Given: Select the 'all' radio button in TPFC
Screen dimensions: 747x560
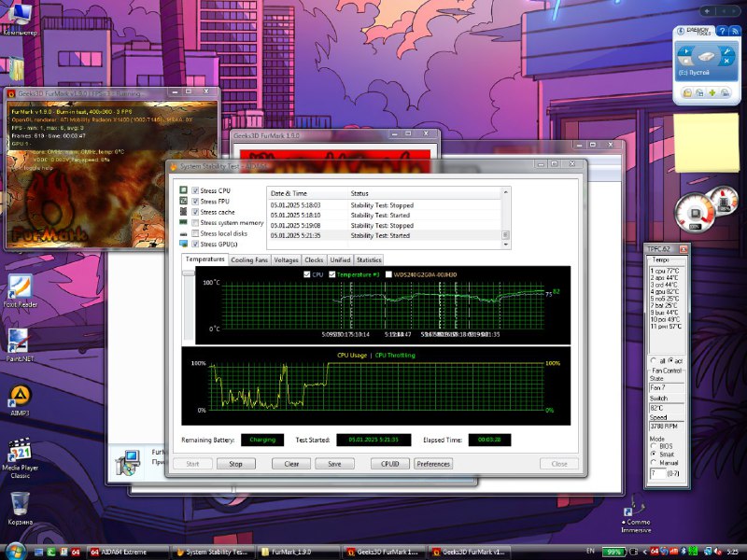Looking at the screenshot, I should click(x=655, y=361).
